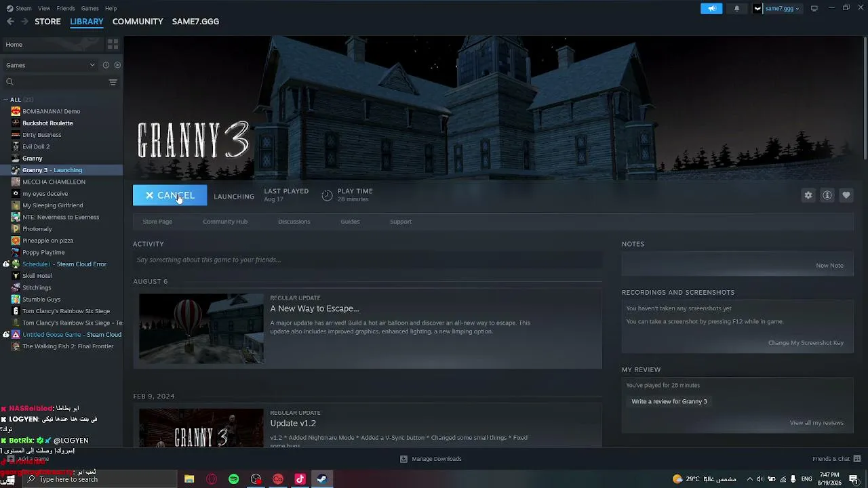868x488 pixels.
Task: Open the hot air balloon update thumbnail
Action: [x=201, y=329]
